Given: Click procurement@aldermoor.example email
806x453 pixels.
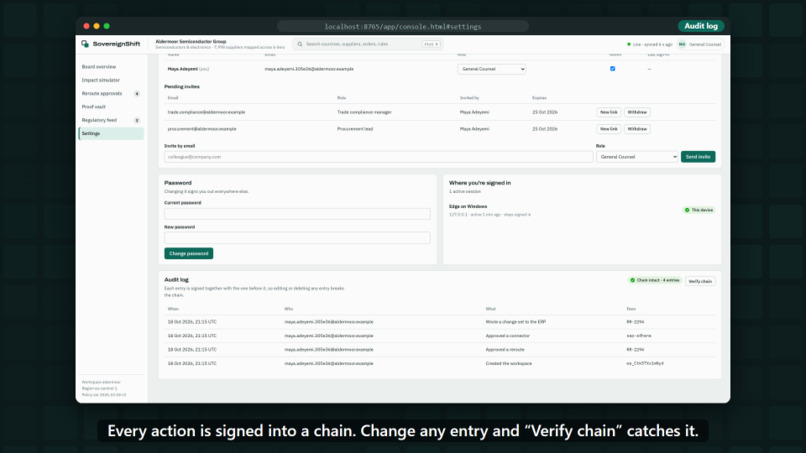Looking at the screenshot, I should click(202, 129).
